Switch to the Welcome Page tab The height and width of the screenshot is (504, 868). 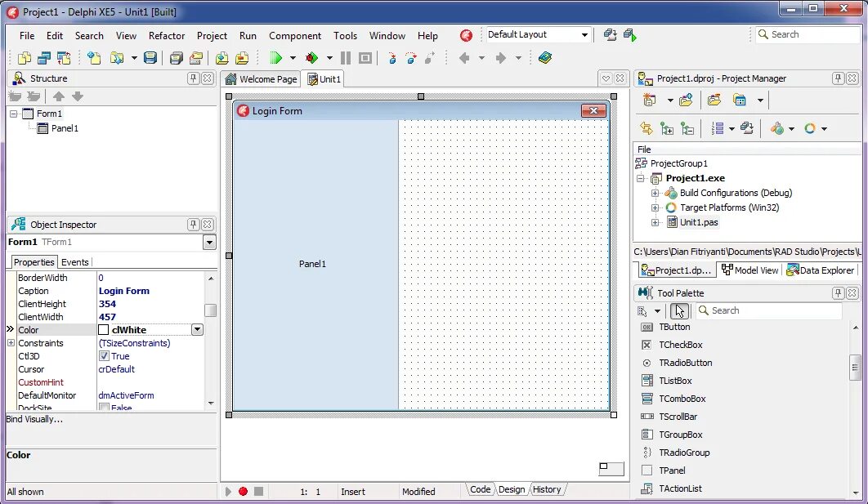(x=262, y=79)
